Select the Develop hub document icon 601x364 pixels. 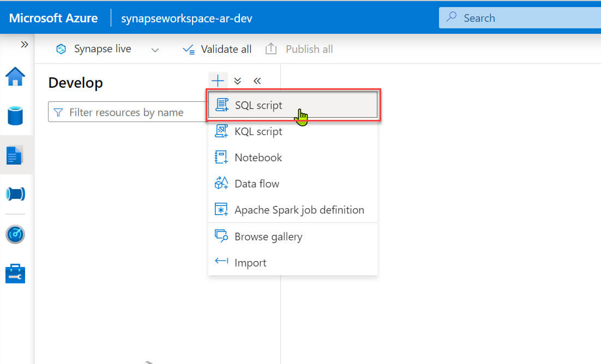click(x=15, y=155)
